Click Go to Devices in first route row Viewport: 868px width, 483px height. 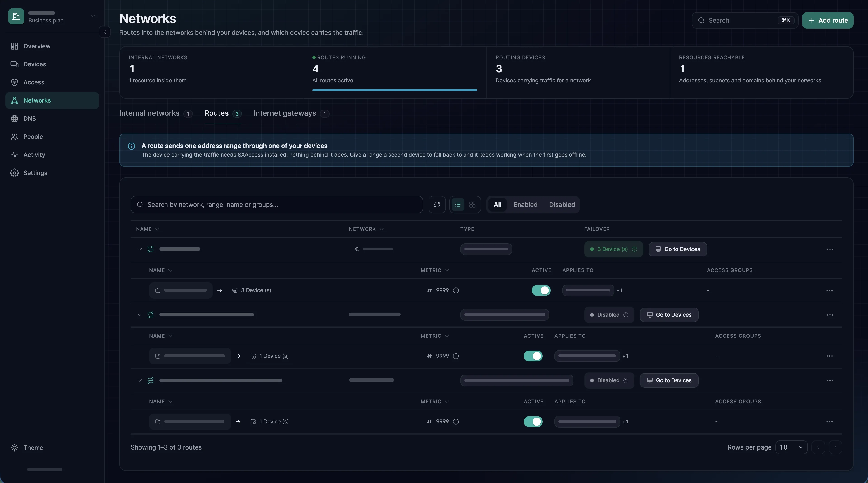click(678, 249)
